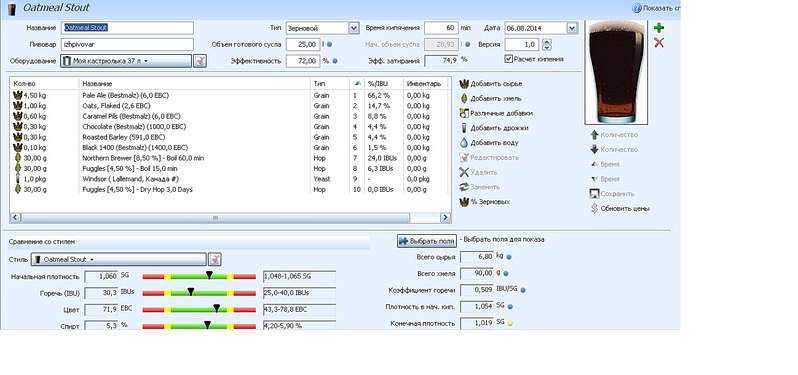Toggle the Расчет кипения checkbox
Viewport: 798px width, 375px height.
508,59
